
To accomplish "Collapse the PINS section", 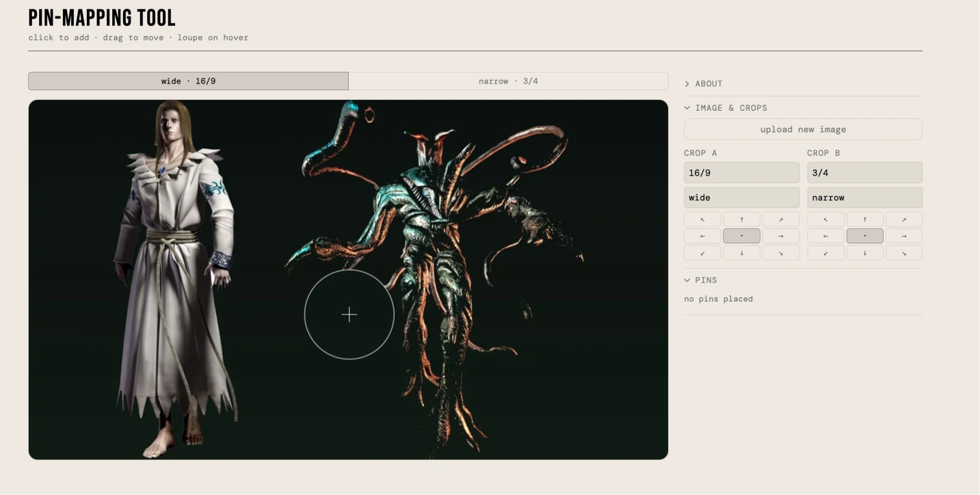I will (803, 280).
